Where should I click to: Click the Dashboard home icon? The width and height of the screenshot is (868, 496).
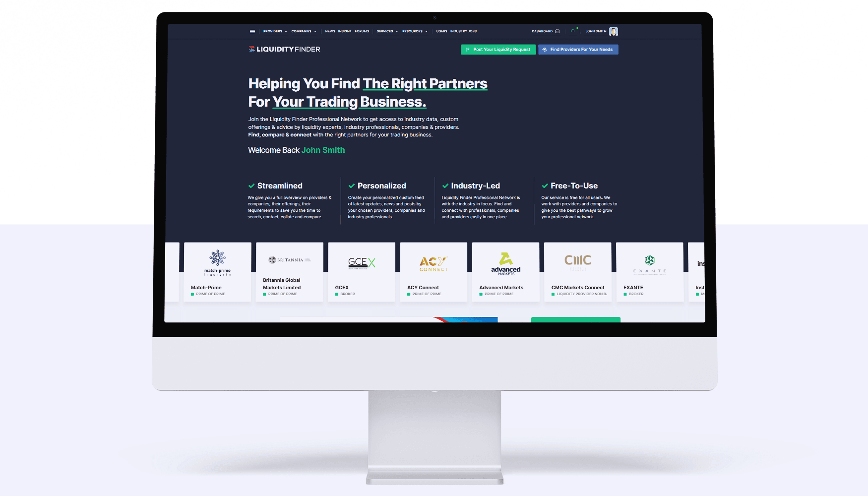[x=558, y=31]
